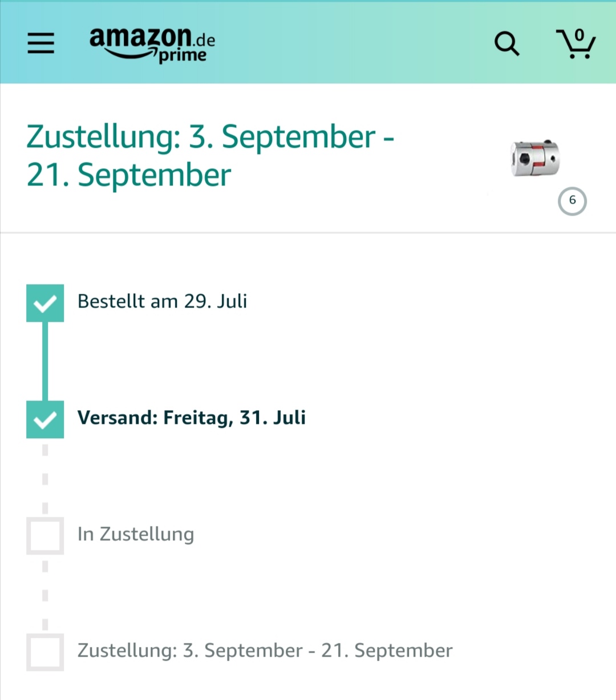Screen dimensions: 616x700
Task: Click the cart item count zero
Action: coord(579,35)
